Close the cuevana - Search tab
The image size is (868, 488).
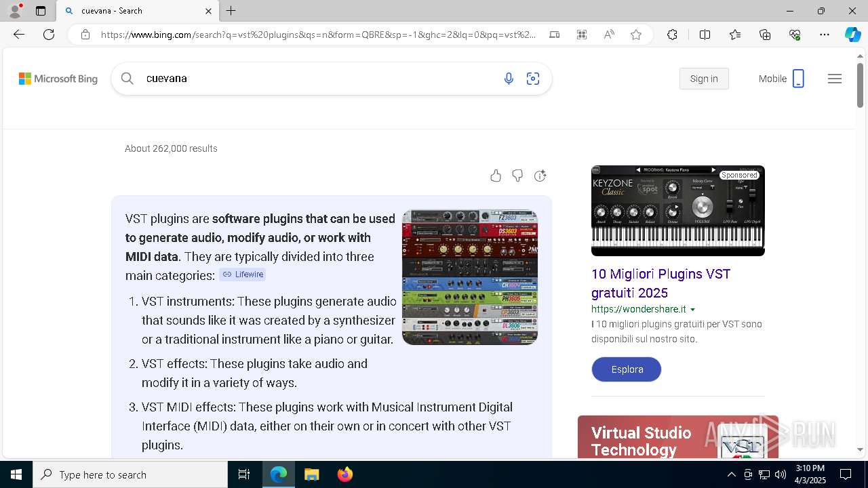[208, 11]
